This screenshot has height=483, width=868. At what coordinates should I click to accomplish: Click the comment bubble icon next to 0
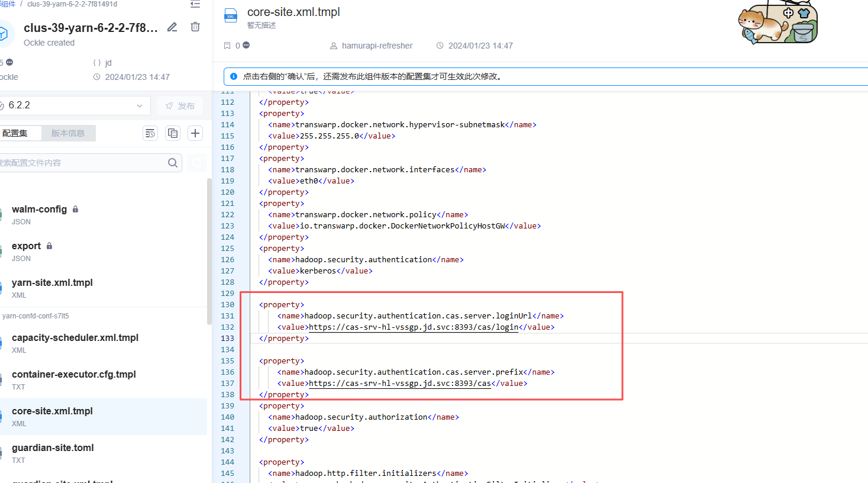[246, 45]
